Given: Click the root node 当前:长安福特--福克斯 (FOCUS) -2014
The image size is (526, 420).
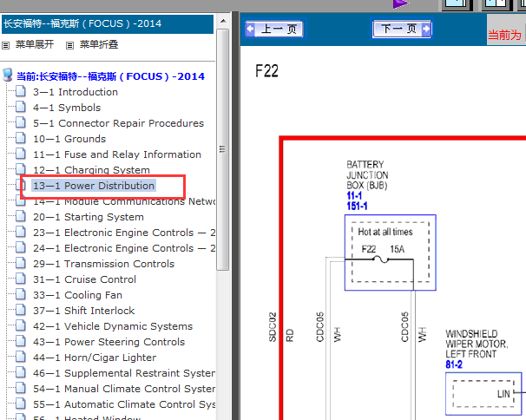Looking at the screenshot, I should [110, 76].
